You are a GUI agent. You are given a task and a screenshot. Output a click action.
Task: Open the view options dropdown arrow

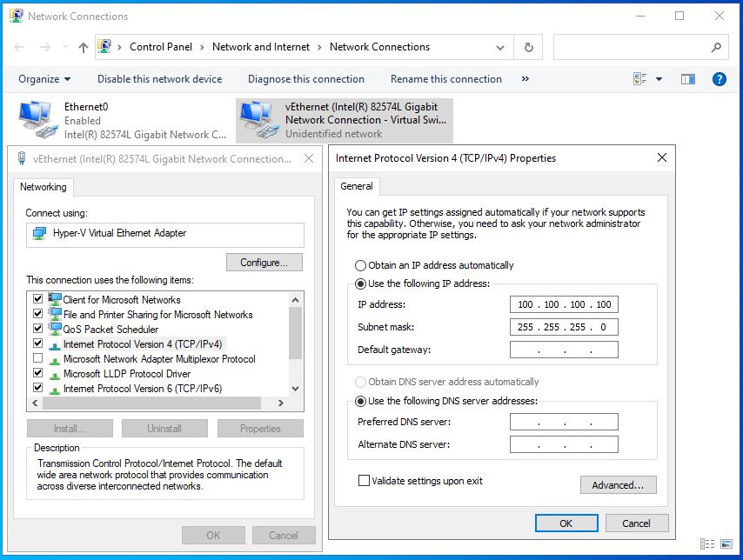(x=659, y=79)
